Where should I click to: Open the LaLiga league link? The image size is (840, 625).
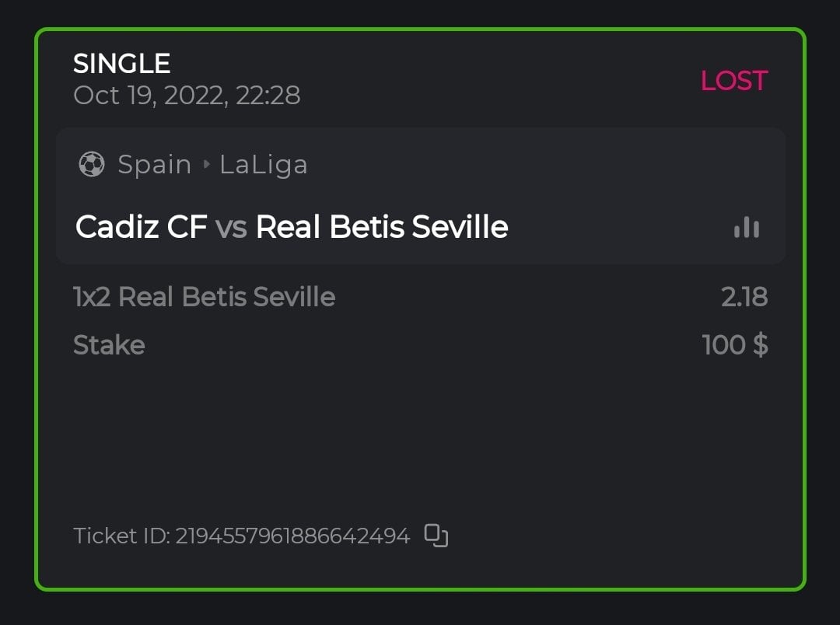[x=264, y=165]
